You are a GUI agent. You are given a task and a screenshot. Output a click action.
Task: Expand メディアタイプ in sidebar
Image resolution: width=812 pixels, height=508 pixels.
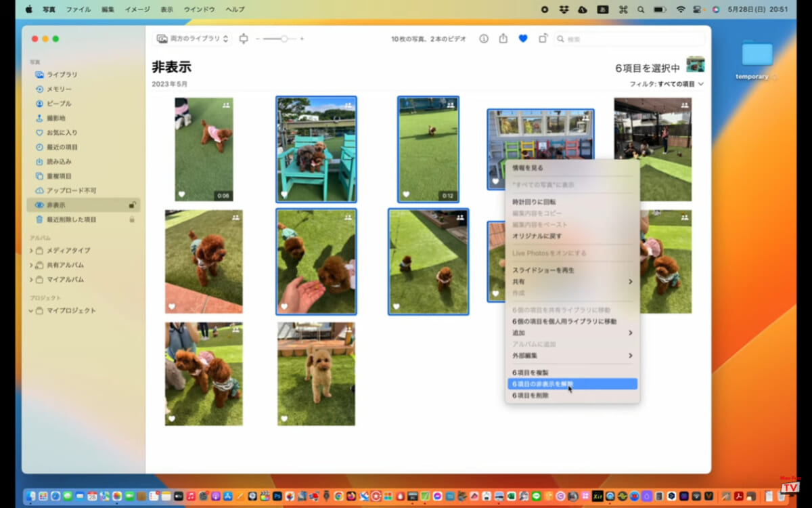[31, 251]
